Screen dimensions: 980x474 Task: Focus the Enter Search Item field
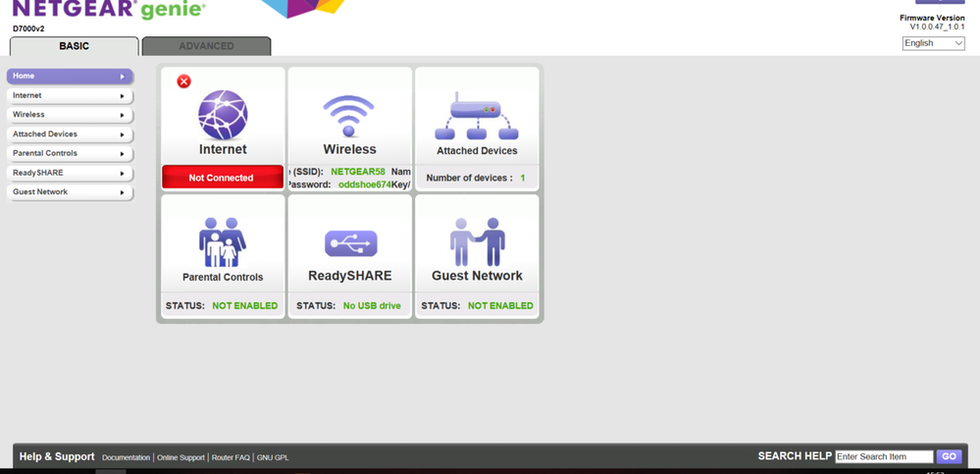[x=885, y=456]
